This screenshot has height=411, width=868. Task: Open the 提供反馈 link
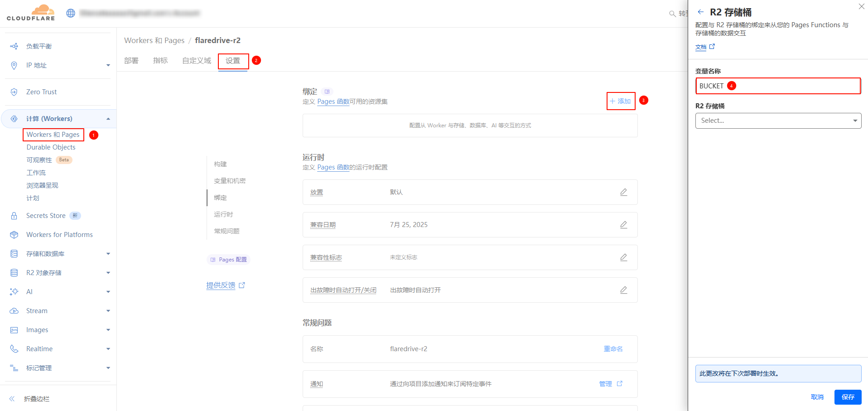221,285
